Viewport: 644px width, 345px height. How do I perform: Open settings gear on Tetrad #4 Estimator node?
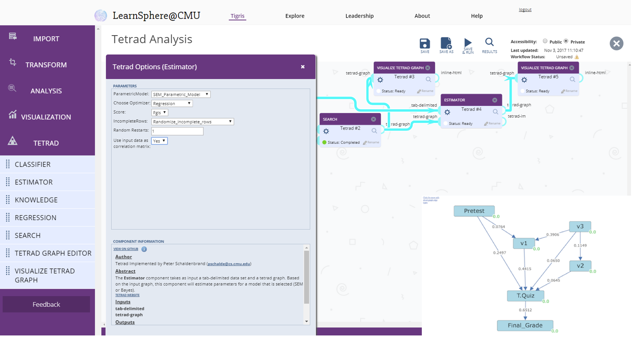(x=447, y=112)
